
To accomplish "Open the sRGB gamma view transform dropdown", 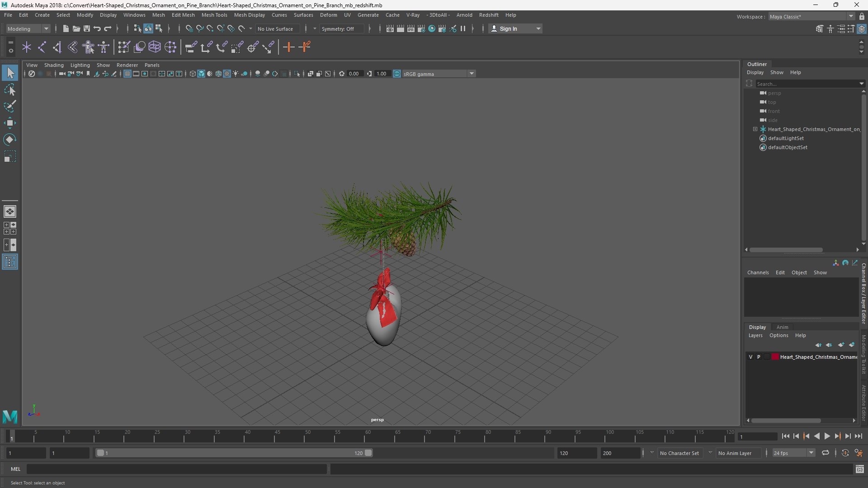I will tap(439, 74).
